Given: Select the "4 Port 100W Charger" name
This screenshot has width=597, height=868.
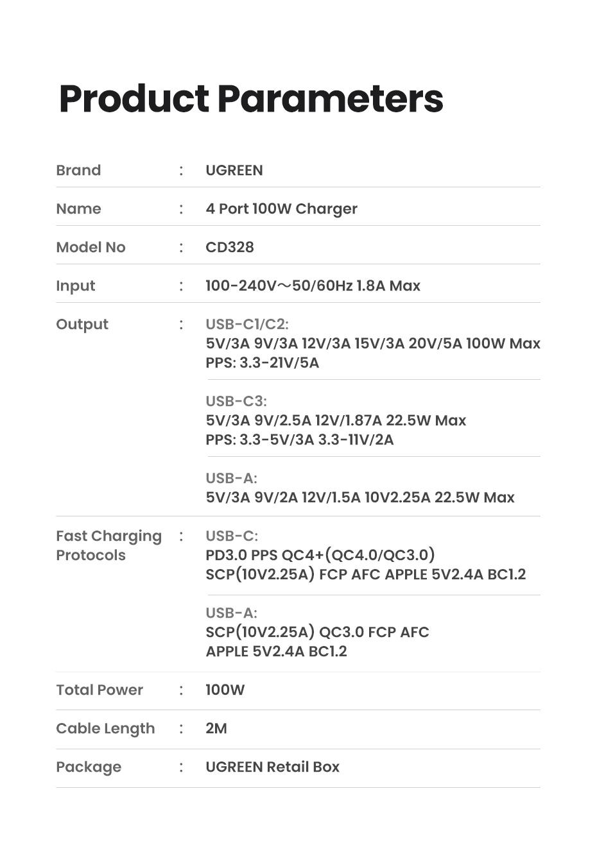Looking at the screenshot, I should pyautogui.click(x=281, y=208).
